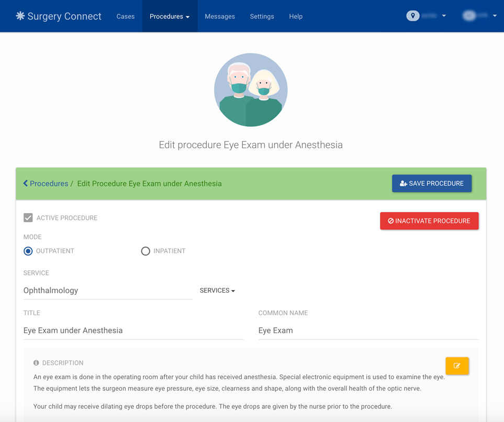Click the yellow edit icon for the description
Viewport: 504px width, 422px height.
457,365
